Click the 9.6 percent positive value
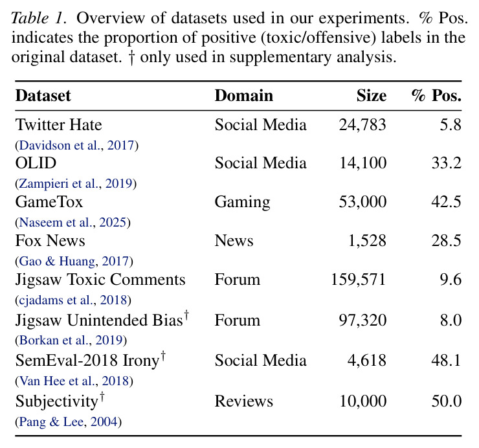 [x=451, y=279]
